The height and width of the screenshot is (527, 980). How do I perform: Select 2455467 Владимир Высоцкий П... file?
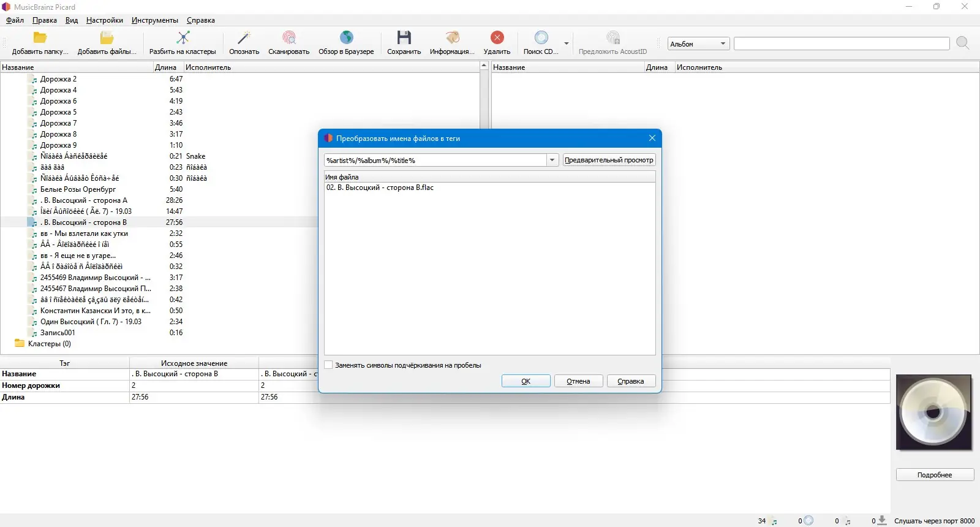tap(96, 289)
